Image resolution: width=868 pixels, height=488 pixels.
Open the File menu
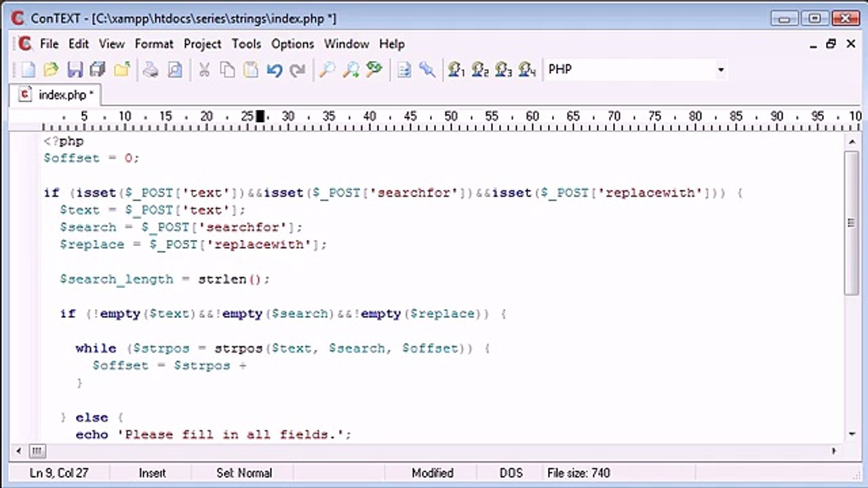50,44
